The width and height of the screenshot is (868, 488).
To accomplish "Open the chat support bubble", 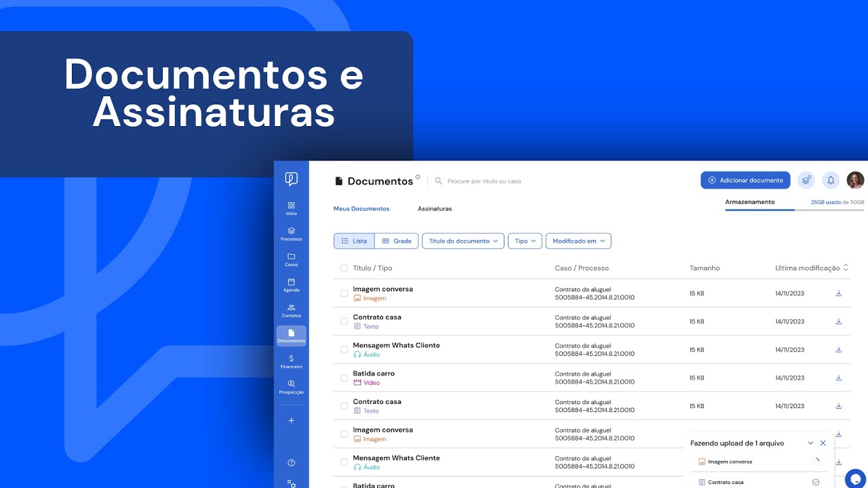I will tap(855, 479).
